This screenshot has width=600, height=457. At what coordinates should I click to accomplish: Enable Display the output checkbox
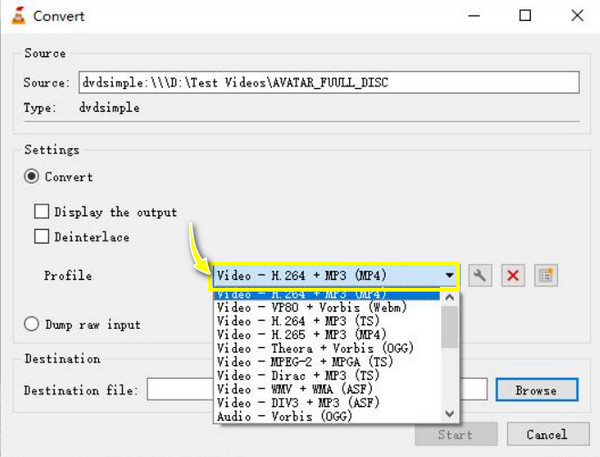pyautogui.click(x=41, y=211)
